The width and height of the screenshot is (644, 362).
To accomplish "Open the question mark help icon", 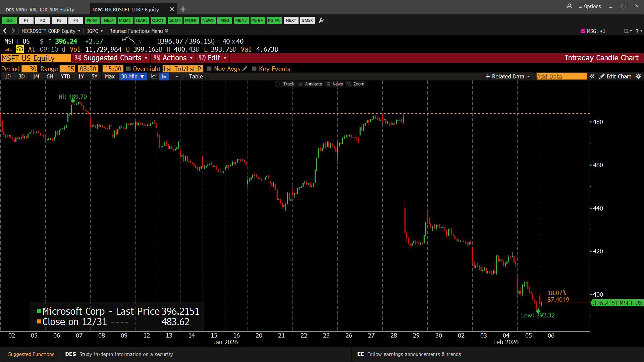I will pyautogui.click(x=637, y=31).
